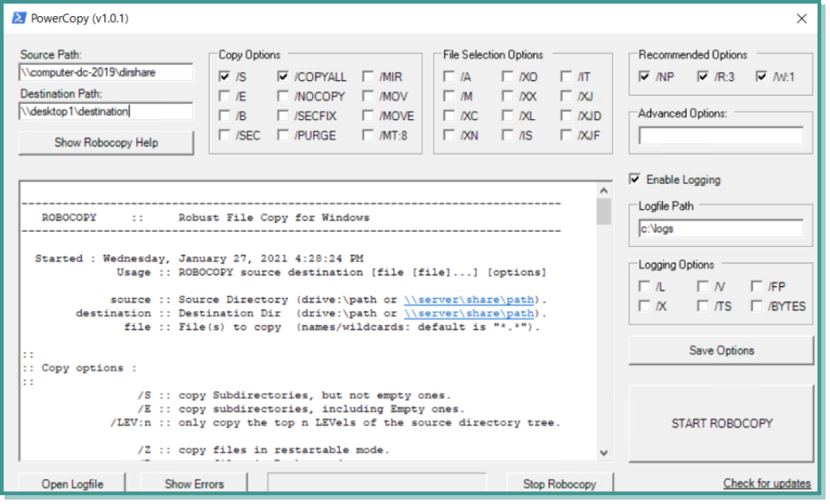Save current options with Save Options

[720, 350]
